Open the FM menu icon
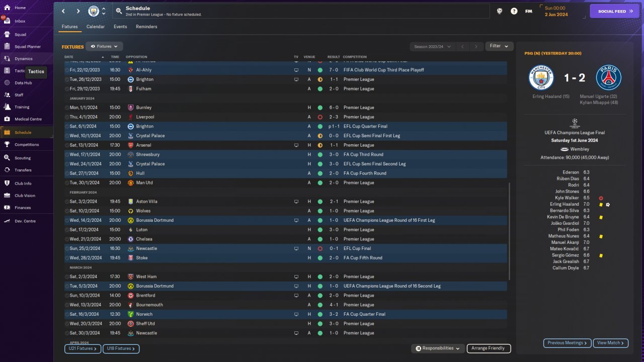The height and width of the screenshot is (362, 644). pyautogui.click(x=529, y=11)
